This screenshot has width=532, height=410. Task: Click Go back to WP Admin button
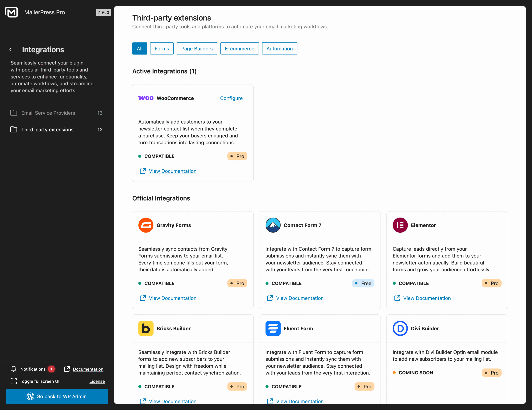[x=57, y=396]
